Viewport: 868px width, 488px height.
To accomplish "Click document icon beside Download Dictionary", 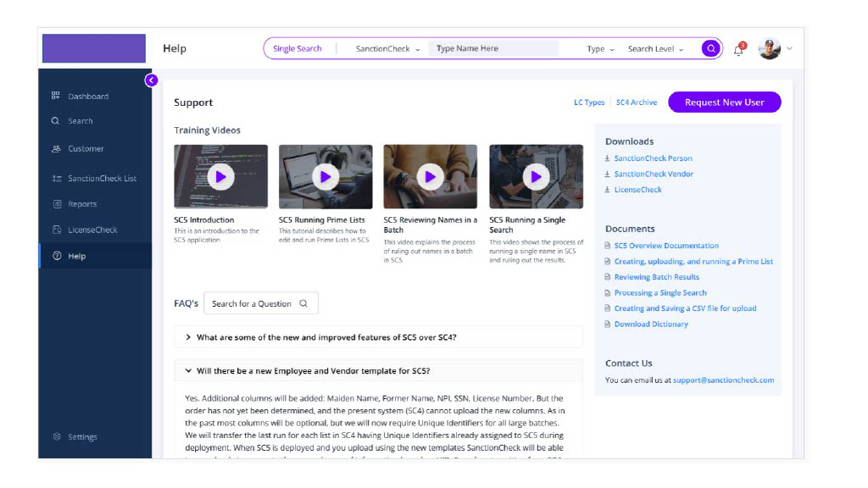I will click(x=607, y=324).
